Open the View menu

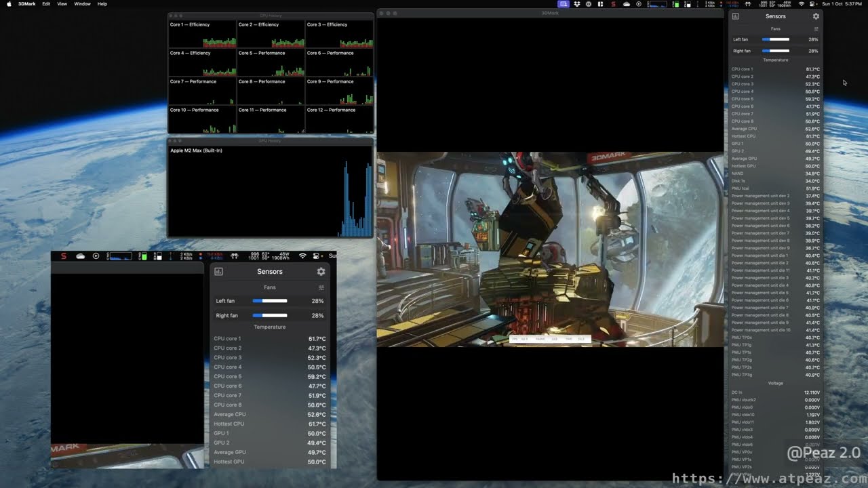(62, 4)
